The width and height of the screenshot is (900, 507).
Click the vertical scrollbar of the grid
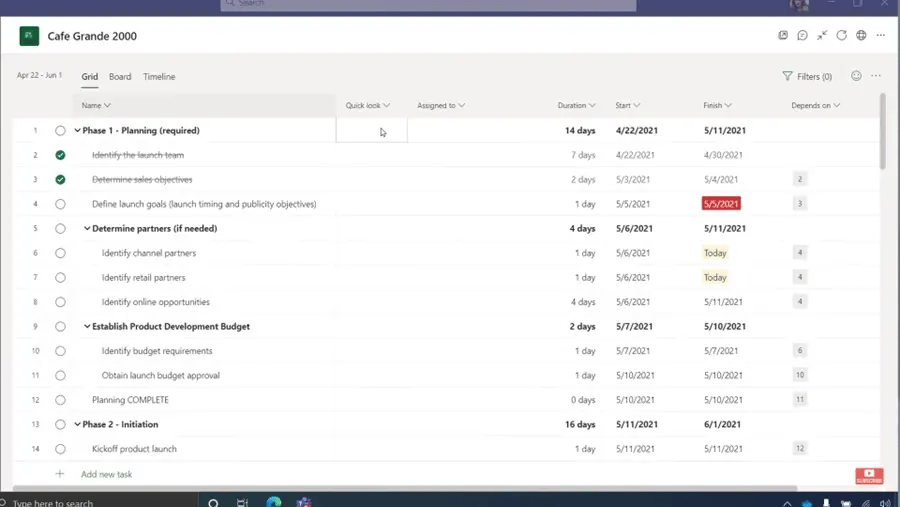pos(882,131)
